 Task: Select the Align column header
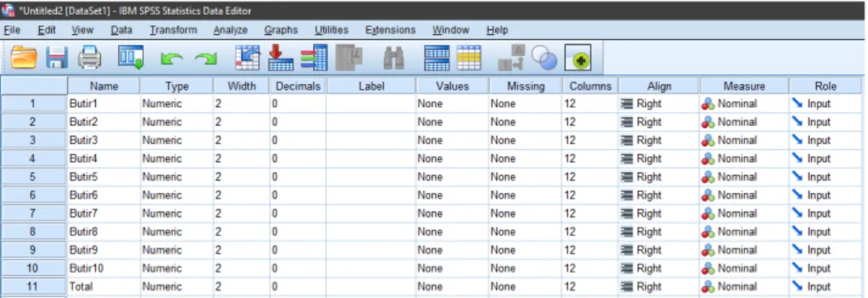pos(659,85)
